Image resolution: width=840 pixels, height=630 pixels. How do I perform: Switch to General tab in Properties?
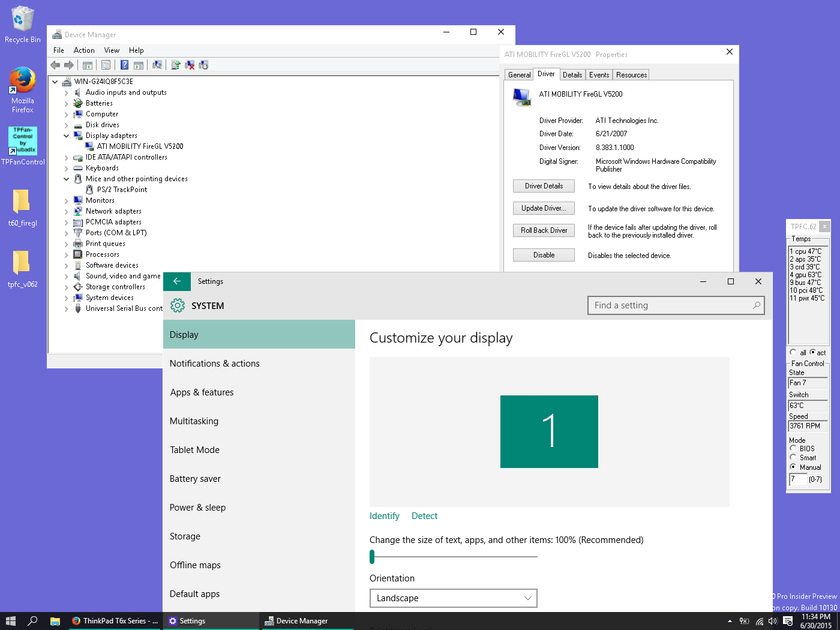(x=519, y=75)
